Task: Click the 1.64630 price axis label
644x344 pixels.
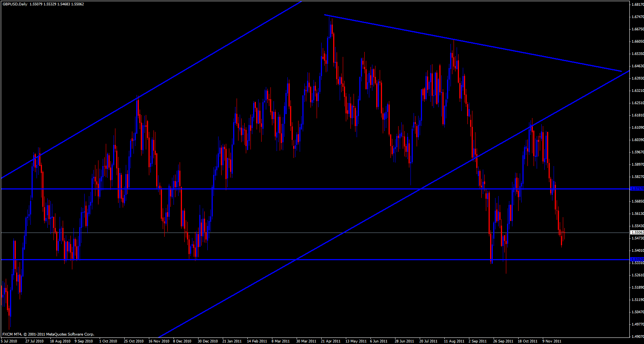Action: point(637,66)
